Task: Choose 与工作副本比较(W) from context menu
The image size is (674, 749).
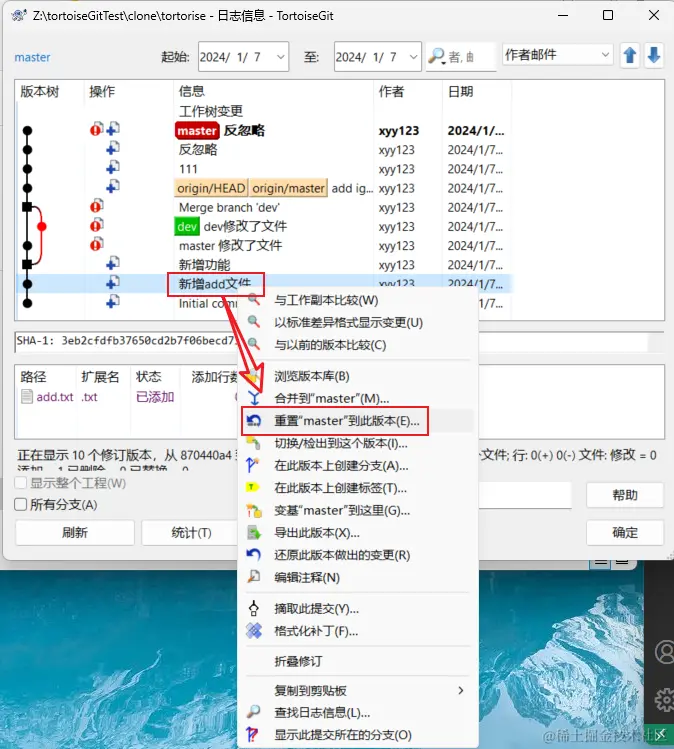Action: [357, 300]
